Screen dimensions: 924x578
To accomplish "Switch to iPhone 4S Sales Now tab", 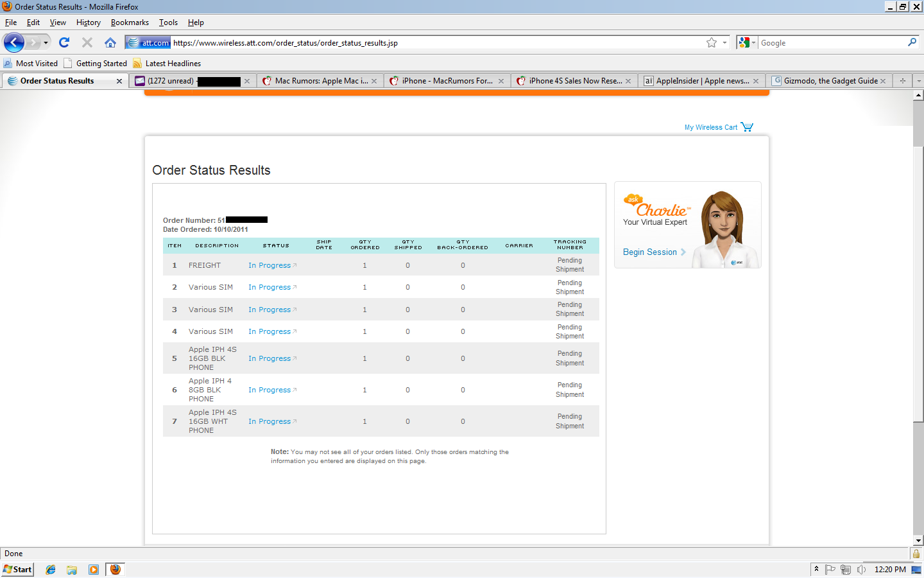I will 575,81.
